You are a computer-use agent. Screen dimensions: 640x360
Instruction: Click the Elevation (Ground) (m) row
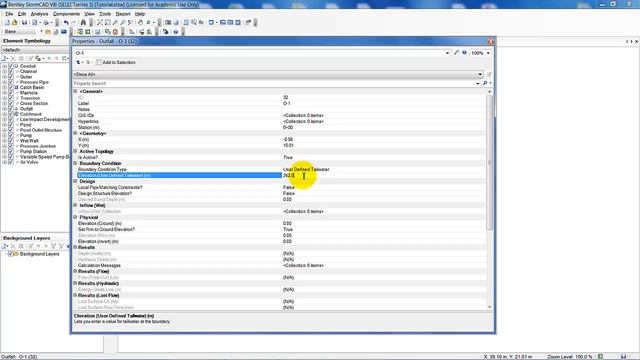pyautogui.click(x=281, y=224)
